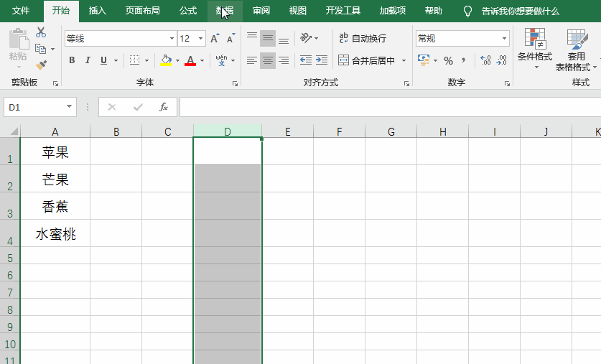Screen dimensions: 601x364
Task: Open font group dialog launcher
Action: [x=235, y=83]
